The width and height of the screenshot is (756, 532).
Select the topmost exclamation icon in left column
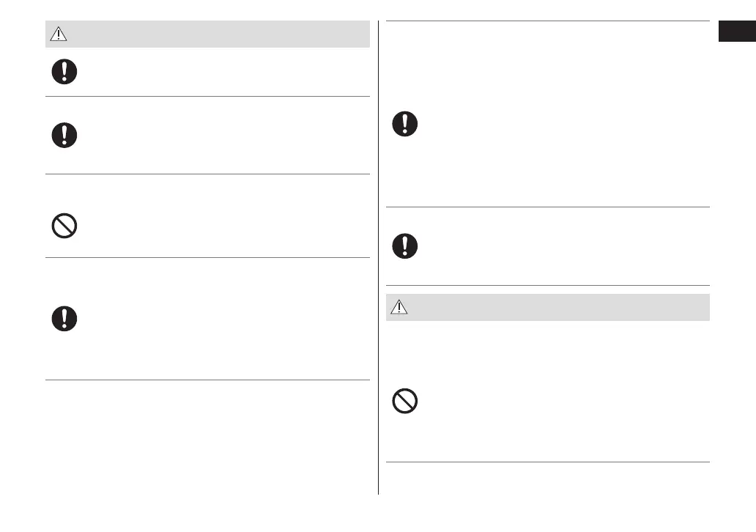[64, 72]
